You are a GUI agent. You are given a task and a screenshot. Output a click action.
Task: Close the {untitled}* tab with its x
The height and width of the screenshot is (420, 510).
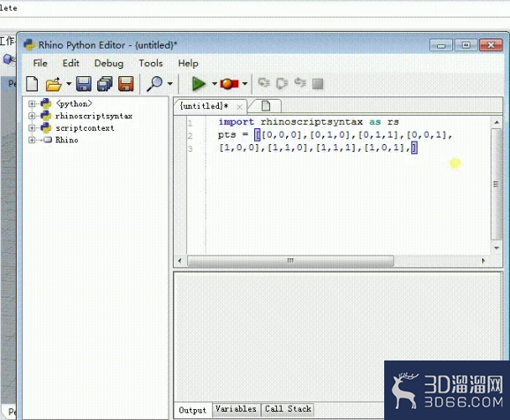point(239,106)
